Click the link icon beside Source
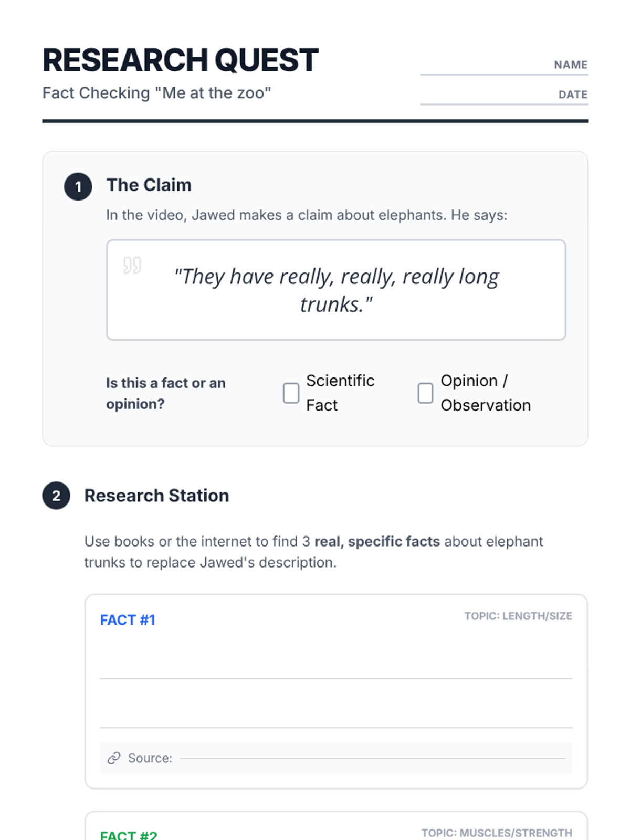This screenshot has width=630, height=840. click(x=114, y=758)
